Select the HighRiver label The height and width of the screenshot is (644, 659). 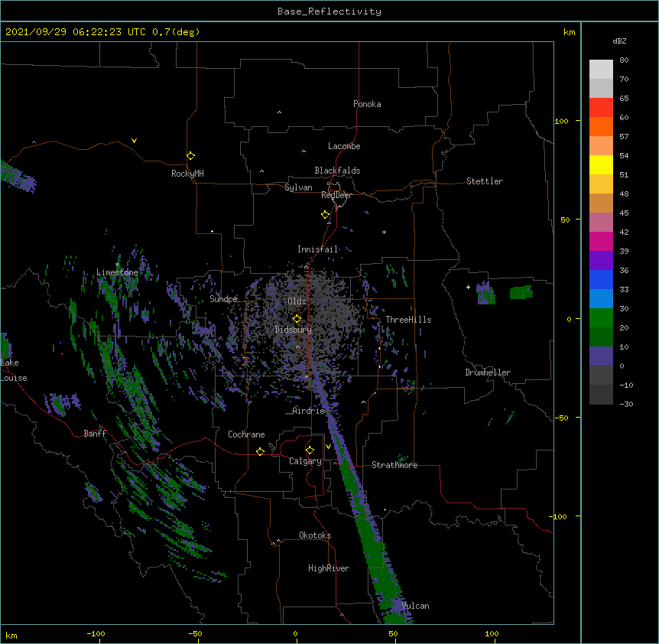(329, 568)
